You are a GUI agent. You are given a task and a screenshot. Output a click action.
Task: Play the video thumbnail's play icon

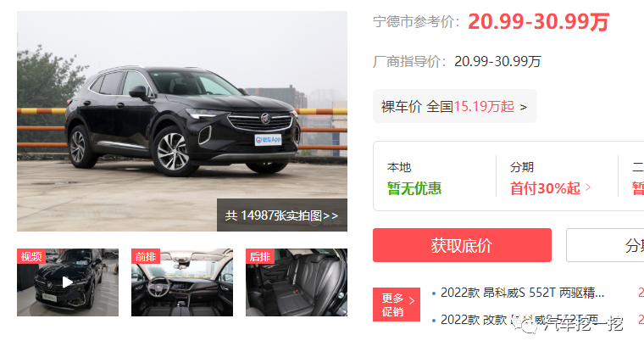[x=67, y=282]
